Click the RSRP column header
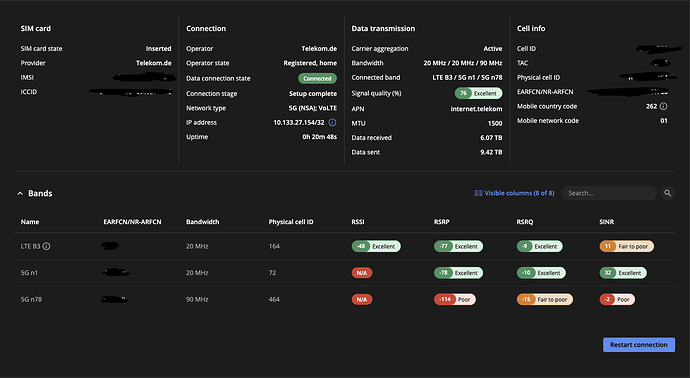Viewport: 690px width, 378px height. click(x=442, y=222)
